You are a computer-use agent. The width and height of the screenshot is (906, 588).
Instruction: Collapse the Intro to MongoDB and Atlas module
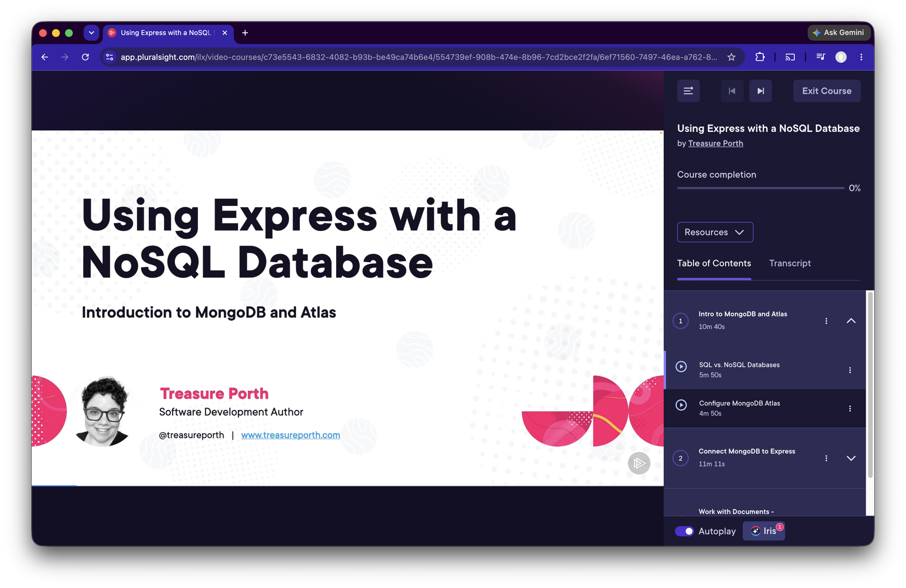tap(851, 321)
